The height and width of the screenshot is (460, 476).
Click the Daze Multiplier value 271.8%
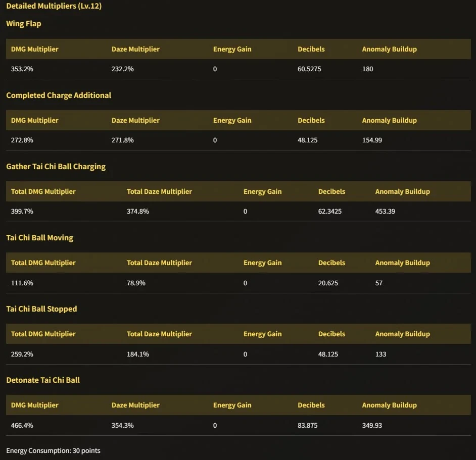[x=122, y=140]
